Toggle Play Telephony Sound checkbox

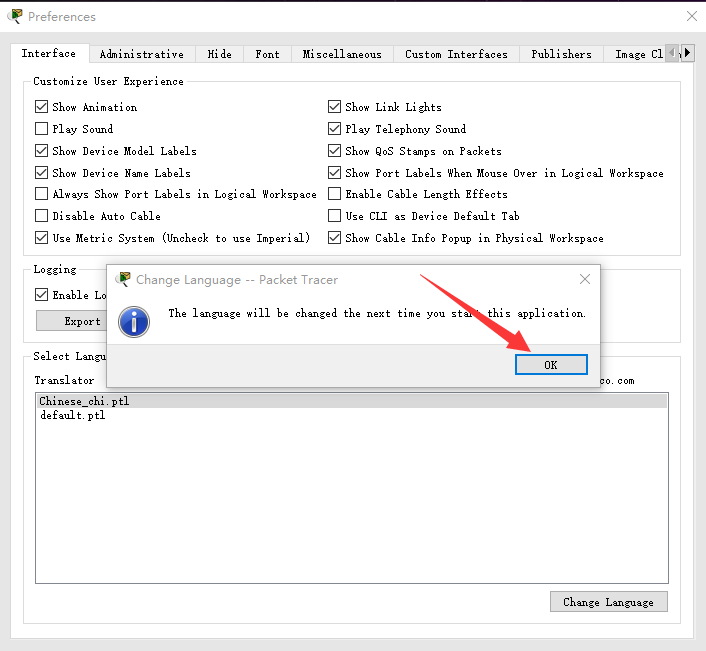(x=334, y=129)
